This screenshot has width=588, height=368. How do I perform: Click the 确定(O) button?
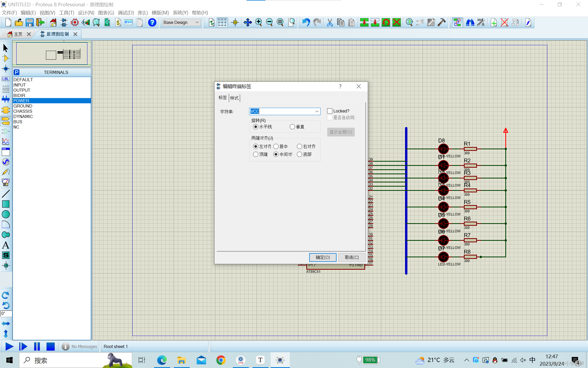[x=323, y=257]
